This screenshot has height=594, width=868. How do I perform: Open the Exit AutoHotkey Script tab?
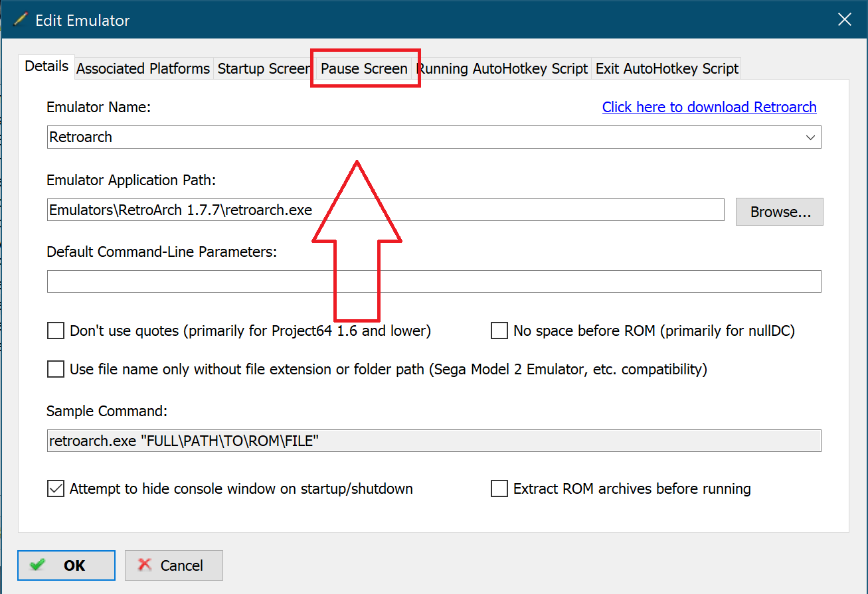(667, 68)
